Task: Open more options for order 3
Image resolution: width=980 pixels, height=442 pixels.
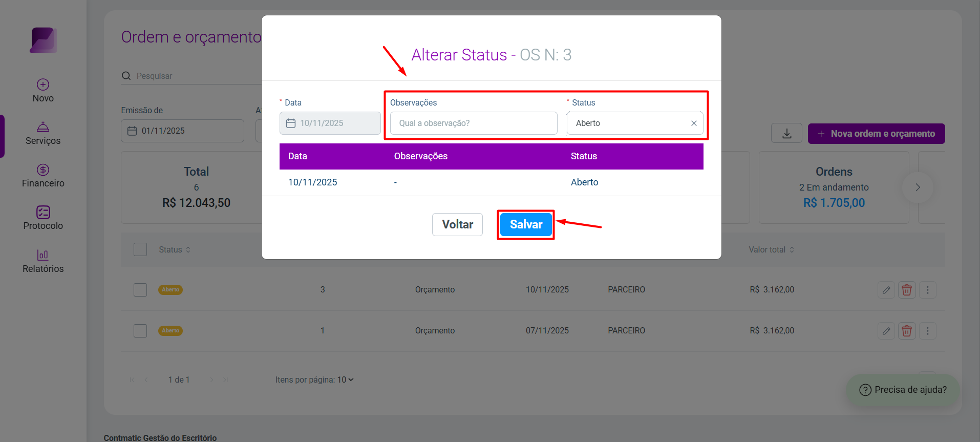Action: [x=927, y=290]
